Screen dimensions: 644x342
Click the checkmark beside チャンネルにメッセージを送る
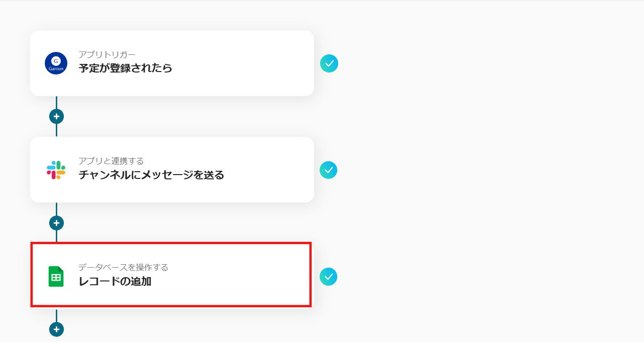(328, 170)
